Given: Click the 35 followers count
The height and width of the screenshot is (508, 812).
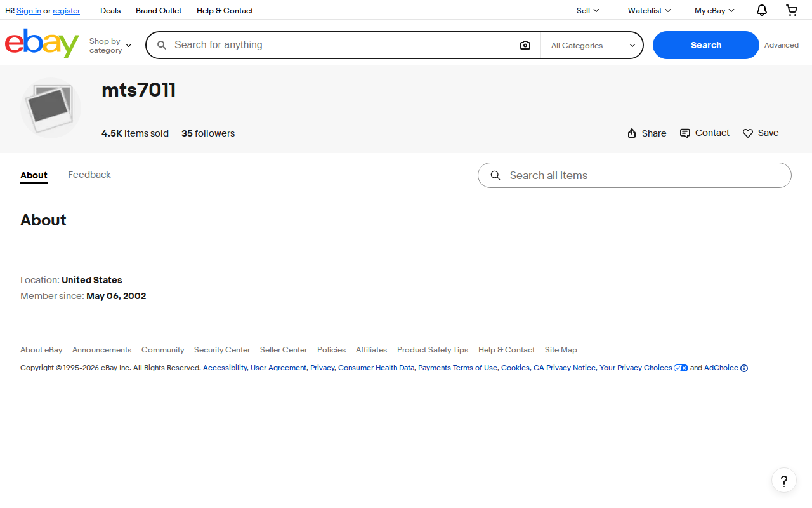Looking at the screenshot, I should tap(208, 133).
